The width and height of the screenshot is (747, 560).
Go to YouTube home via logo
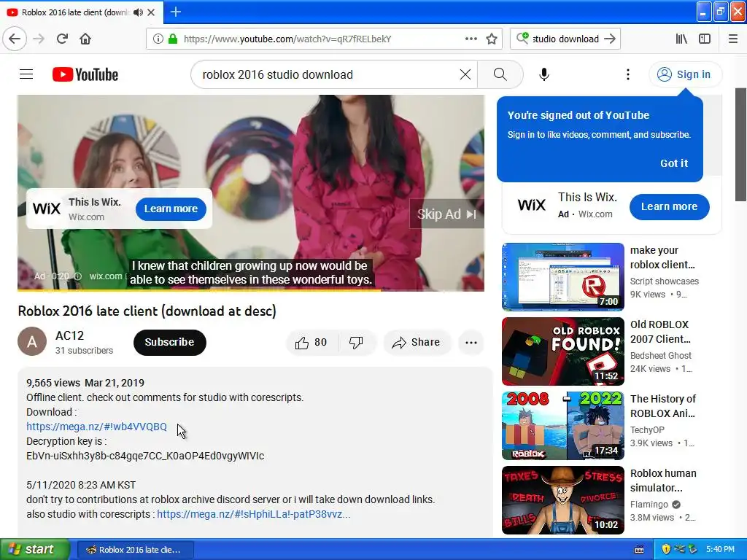(x=85, y=74)
